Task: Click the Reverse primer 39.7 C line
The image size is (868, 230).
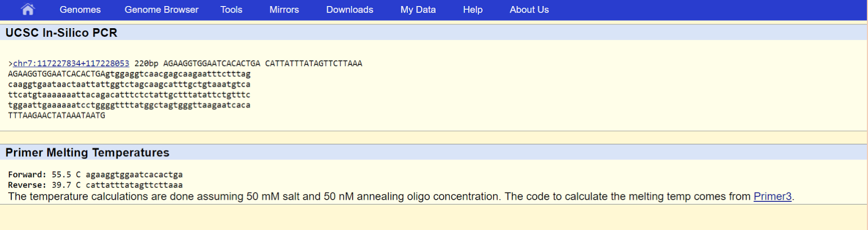Action: (95, 185)
